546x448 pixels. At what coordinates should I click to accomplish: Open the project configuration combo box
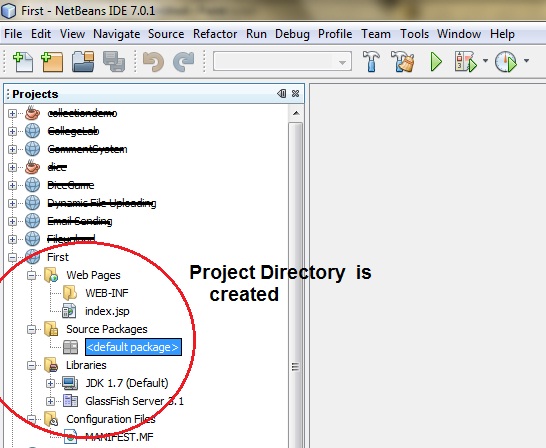(282, 62)
